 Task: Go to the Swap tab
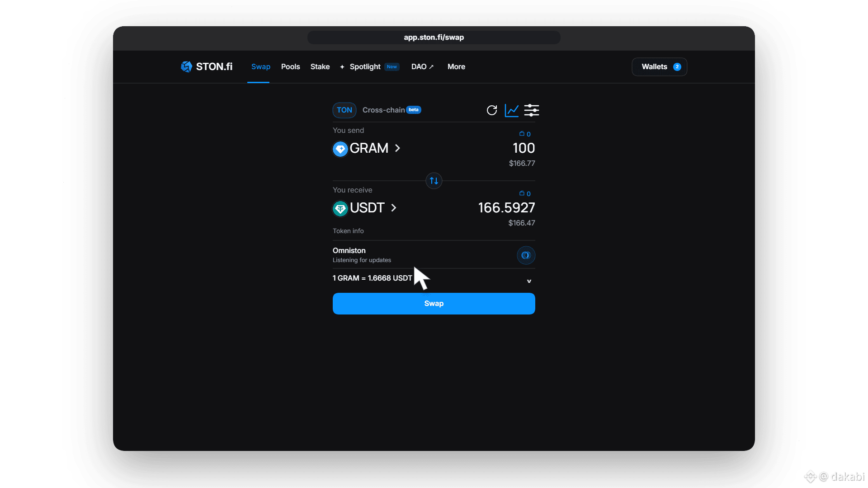[x=261, y=67]
